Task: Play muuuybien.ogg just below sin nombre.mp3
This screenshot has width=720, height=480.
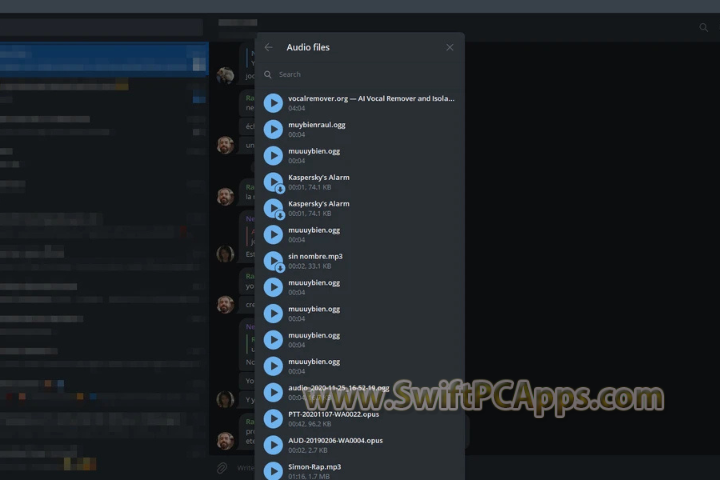Action: 273,287
